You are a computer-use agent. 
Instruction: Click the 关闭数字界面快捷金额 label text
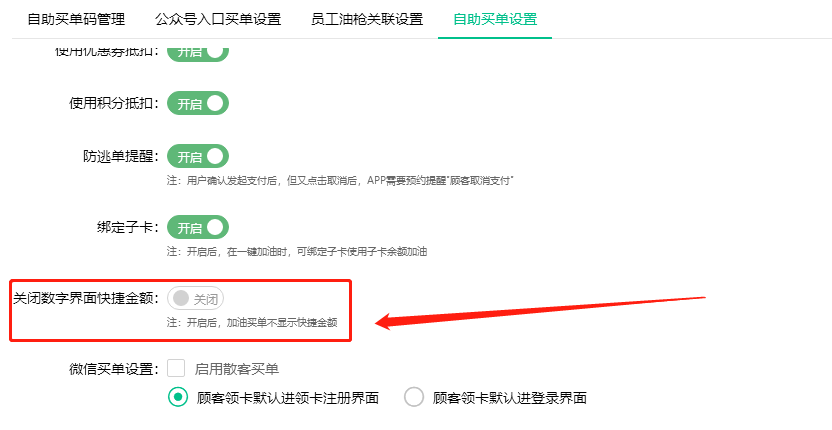tap(85, 298)
